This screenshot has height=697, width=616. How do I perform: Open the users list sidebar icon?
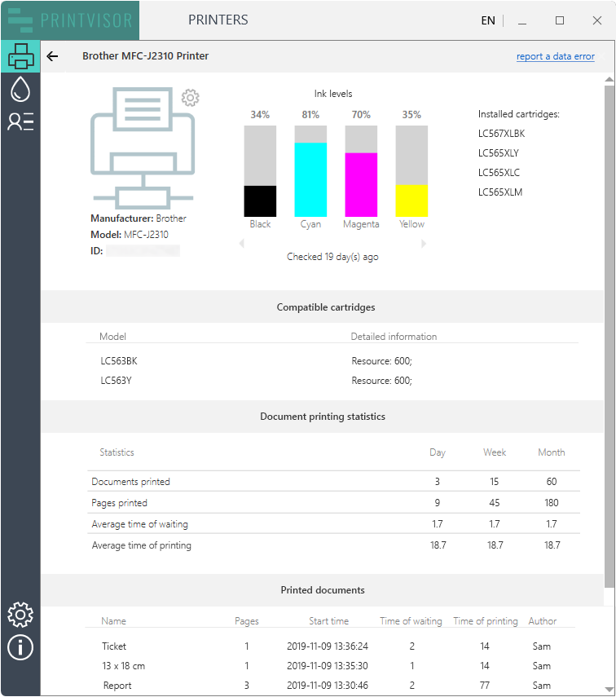(x=20, y=121)
